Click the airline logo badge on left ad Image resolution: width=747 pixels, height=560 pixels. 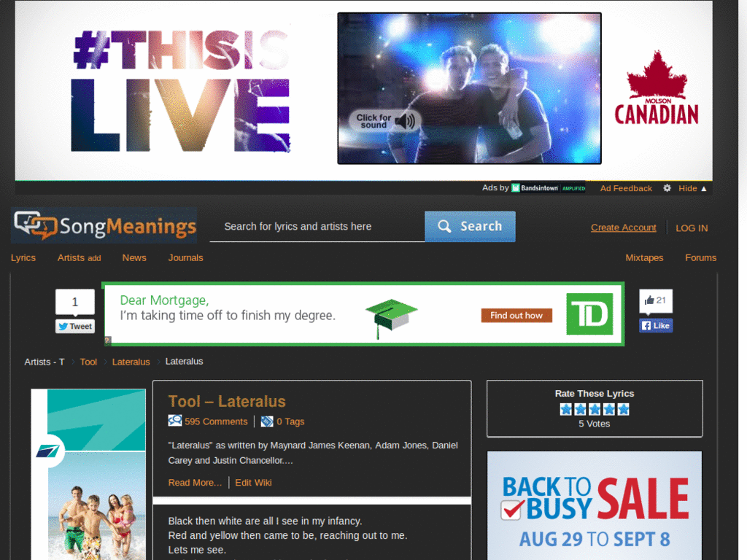click(48, 451)
